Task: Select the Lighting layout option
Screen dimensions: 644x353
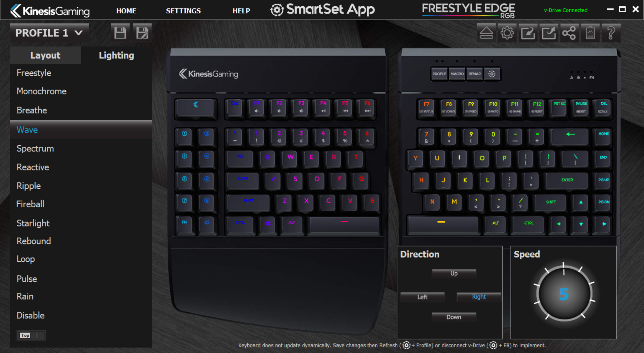Action: pyautogui.click(x=116, y=55)
